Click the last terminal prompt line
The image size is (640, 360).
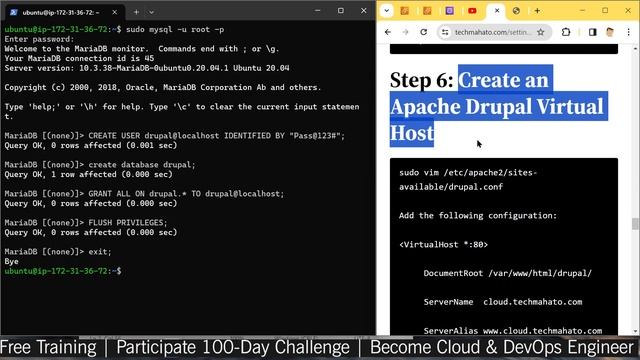coord(63,271)
